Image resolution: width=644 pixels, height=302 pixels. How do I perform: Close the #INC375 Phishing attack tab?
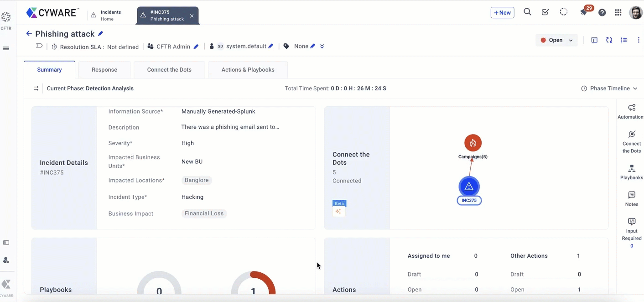pos(192,16)
